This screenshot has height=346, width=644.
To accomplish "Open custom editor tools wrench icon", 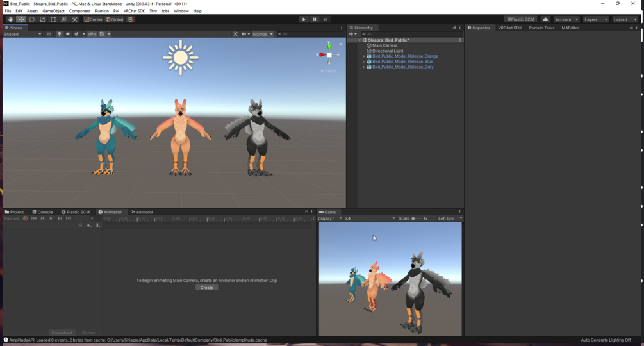I will pyautogui.click(x=74, y=19).
